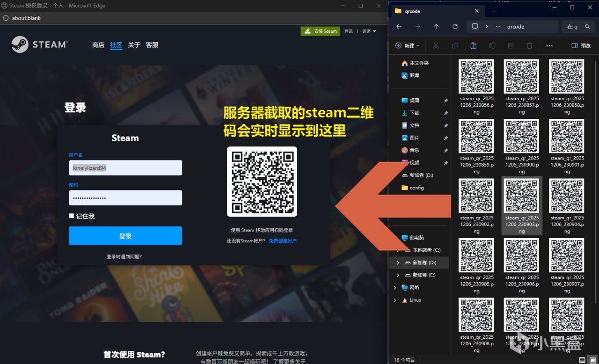The height and width of the screenshot is (364, 599).
Task: Click the Explorer search box
Action: click(x=578, y=27)
